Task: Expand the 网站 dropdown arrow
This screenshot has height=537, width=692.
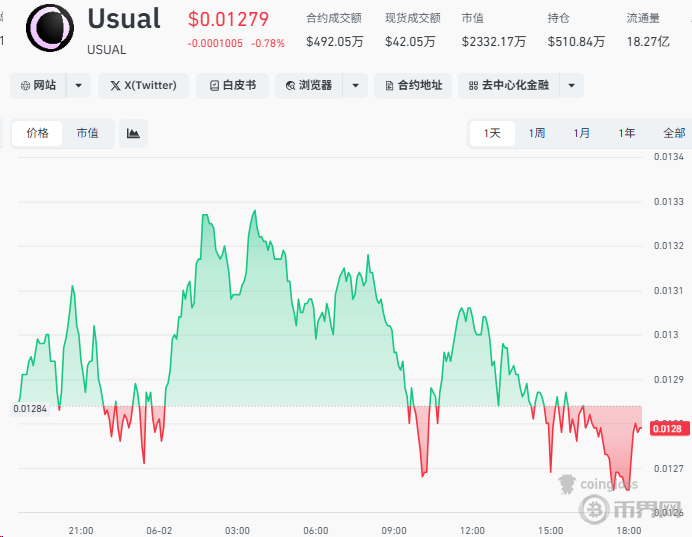Action: coord(79,86)
